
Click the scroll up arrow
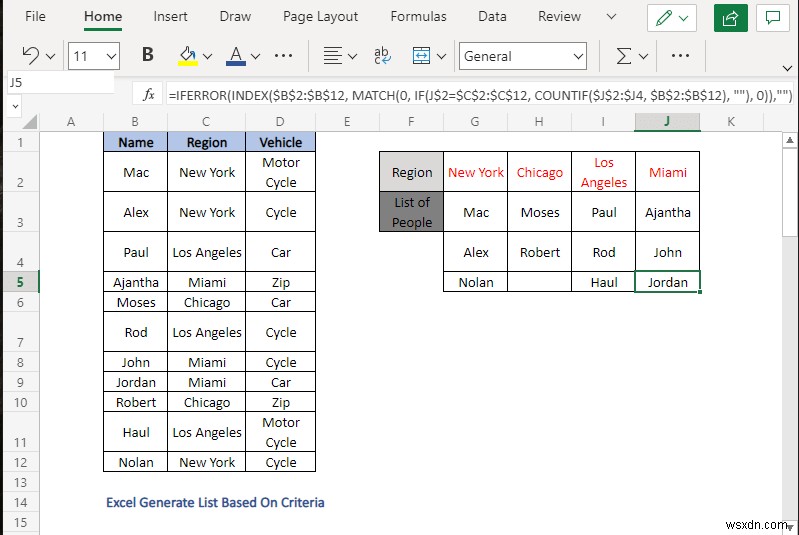(x=789, y=140)
